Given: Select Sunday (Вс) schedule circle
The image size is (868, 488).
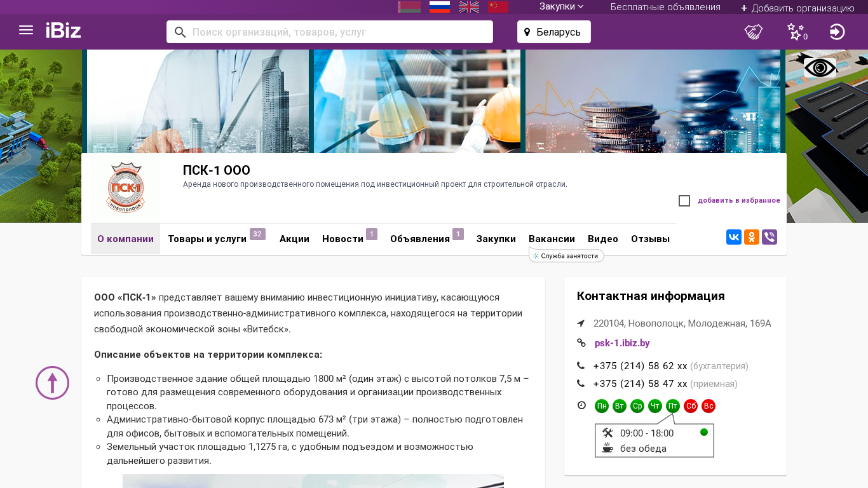Looking at the screenshot, I should pos(709,406).
